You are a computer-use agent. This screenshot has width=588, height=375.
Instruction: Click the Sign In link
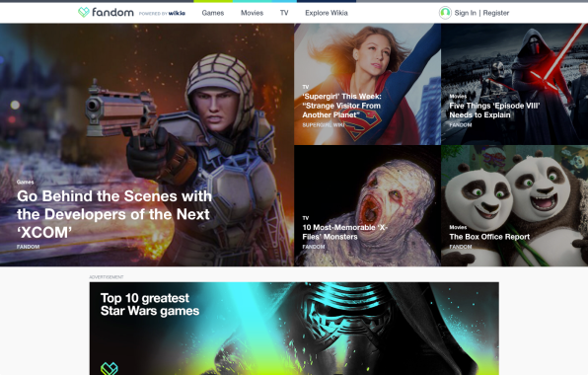[x=465, y=13]
